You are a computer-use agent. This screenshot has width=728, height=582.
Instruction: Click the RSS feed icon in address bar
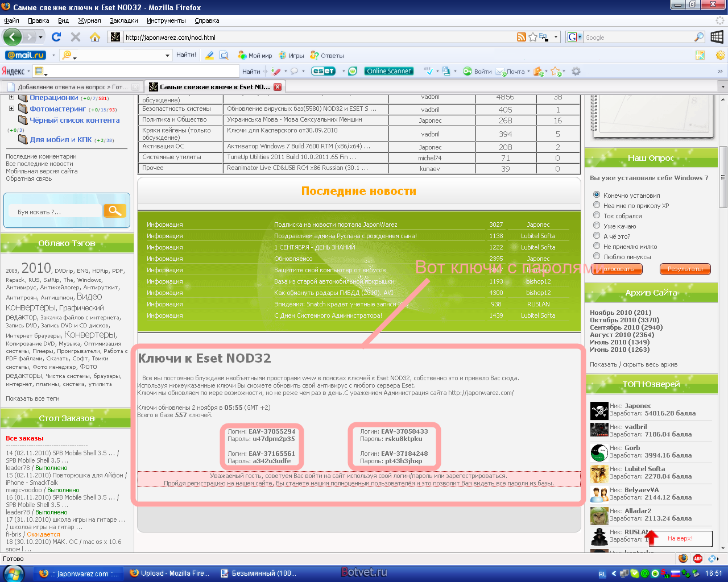(x=522, y=37)
